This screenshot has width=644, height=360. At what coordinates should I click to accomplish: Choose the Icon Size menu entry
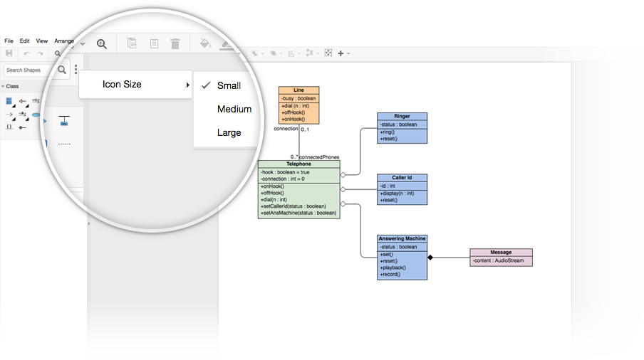(135, 85)
